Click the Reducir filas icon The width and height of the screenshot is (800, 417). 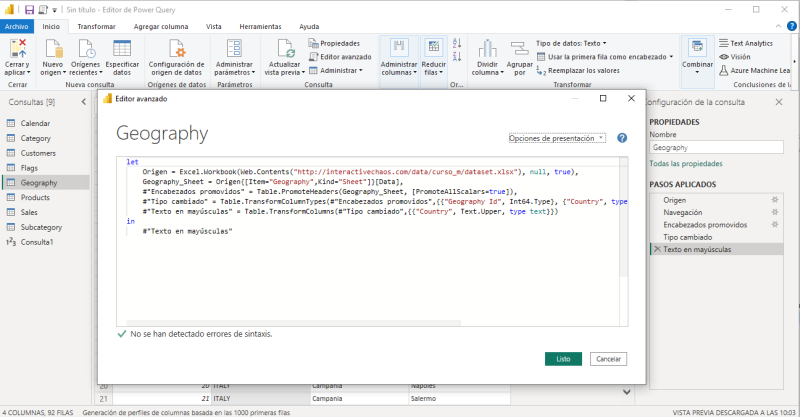(434, 48)
